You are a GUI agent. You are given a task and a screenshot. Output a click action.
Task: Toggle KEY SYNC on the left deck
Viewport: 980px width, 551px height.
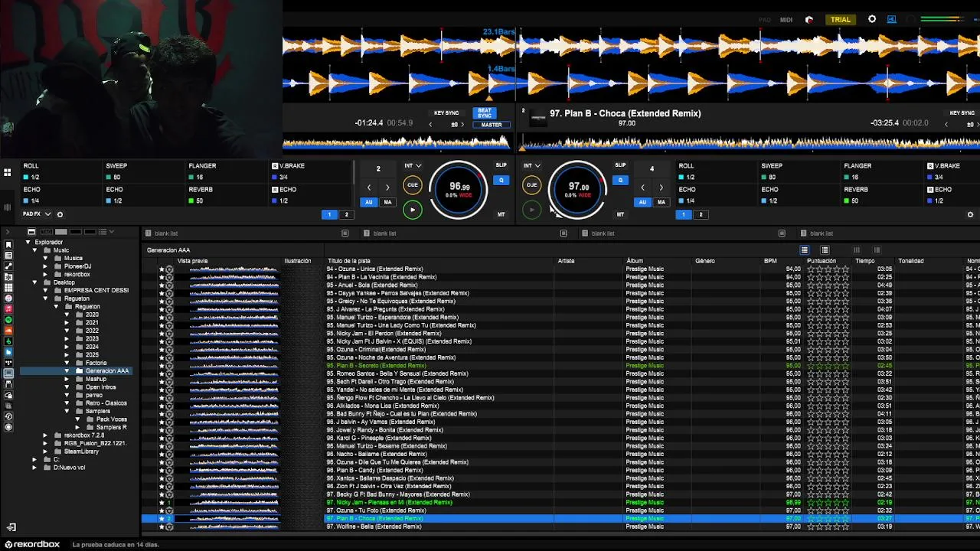point(446,113)
